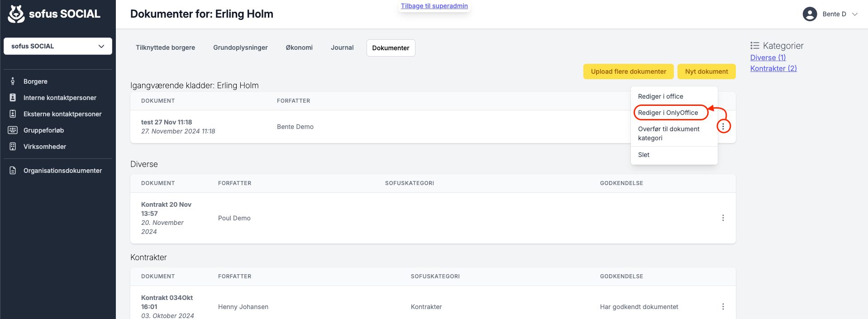Expand the Bente D user menu chevron
The width and height of the screenshot is (868, 319).
click(855, 14)
